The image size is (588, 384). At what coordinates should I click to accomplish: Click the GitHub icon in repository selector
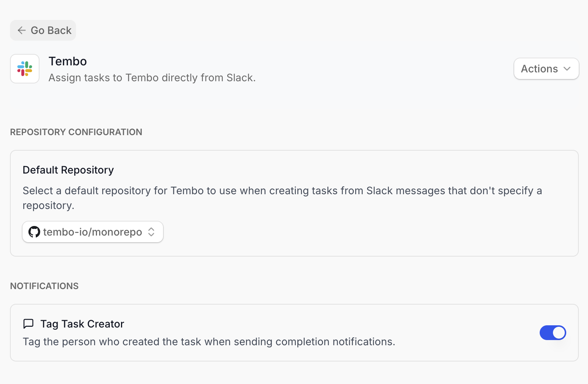(x=34, y=232)
